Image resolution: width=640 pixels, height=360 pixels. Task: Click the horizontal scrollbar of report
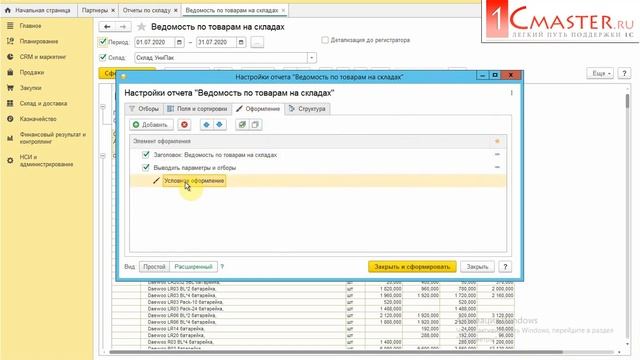point(335,352)
